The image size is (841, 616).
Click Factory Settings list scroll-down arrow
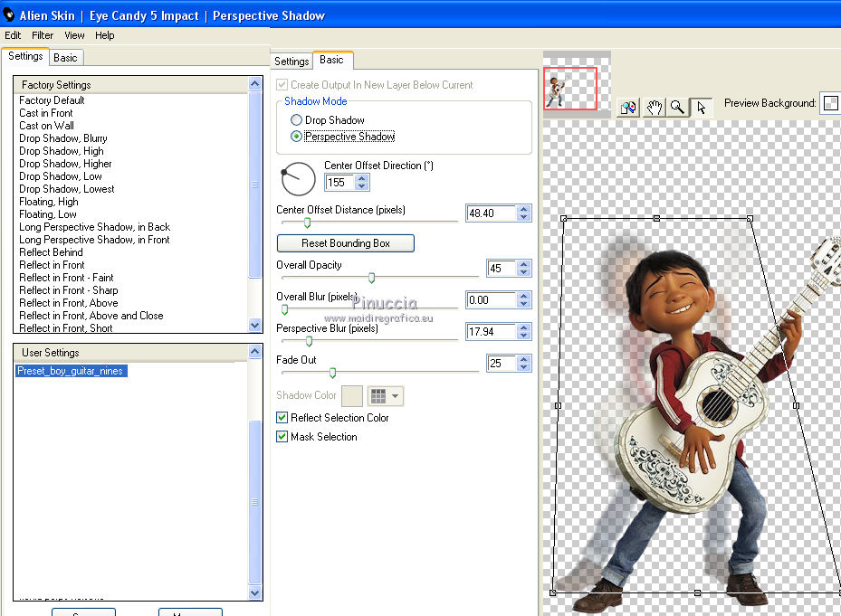(x=254, y=325)
